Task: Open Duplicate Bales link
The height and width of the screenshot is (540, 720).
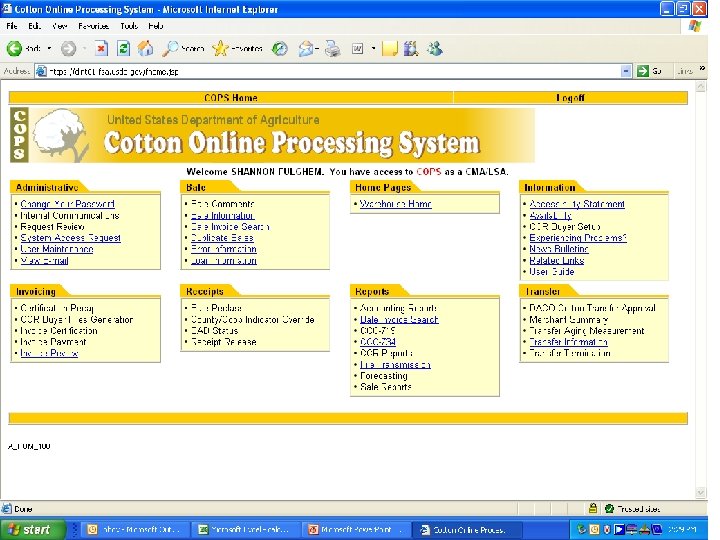Action: click(222, 238)
